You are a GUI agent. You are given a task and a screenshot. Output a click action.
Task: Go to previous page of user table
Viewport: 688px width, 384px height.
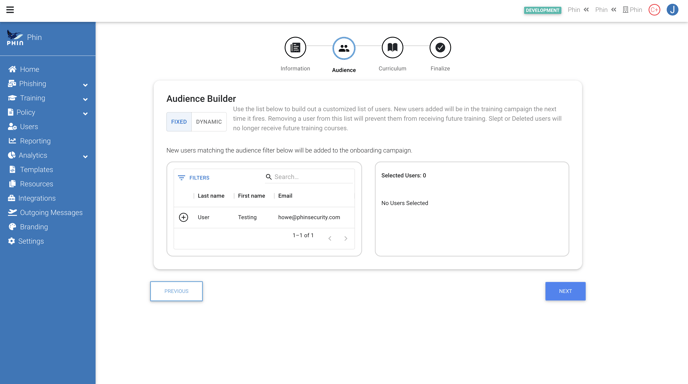click(x=330, y=238)
